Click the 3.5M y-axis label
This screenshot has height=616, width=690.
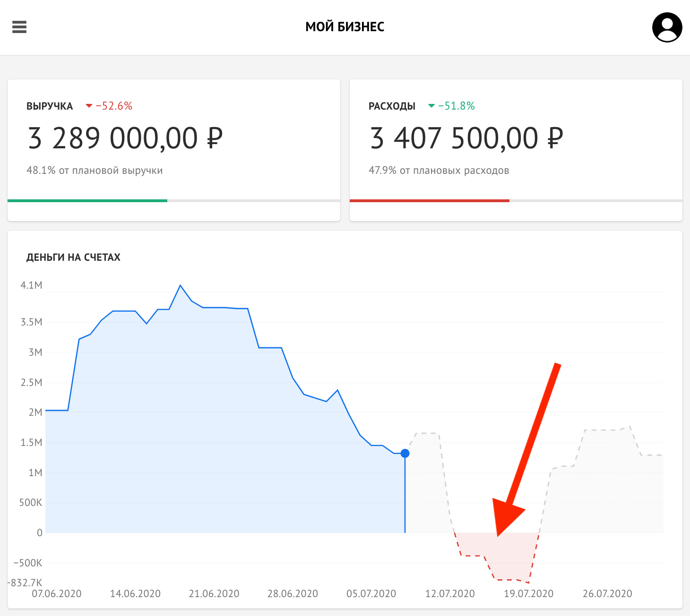pos(31,322)
